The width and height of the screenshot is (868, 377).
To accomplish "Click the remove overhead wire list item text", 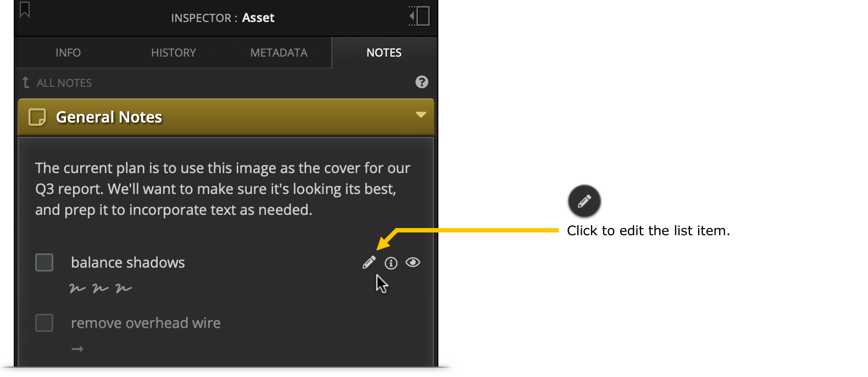I will (146, 323).
